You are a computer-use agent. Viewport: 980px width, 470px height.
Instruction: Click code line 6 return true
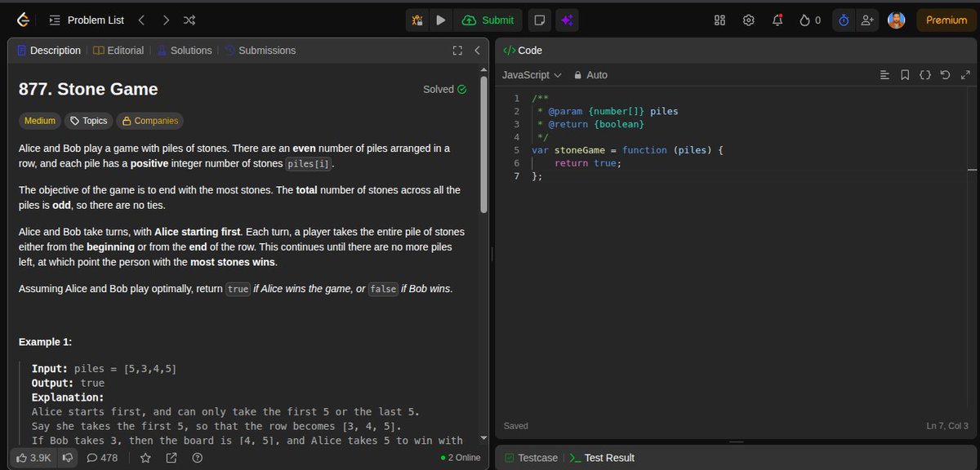pos(588,163)
